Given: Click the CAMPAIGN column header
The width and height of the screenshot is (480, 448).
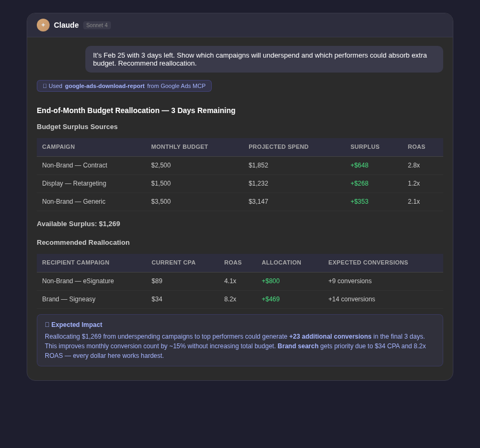Looking at the screenshot, I should (58, 147).
